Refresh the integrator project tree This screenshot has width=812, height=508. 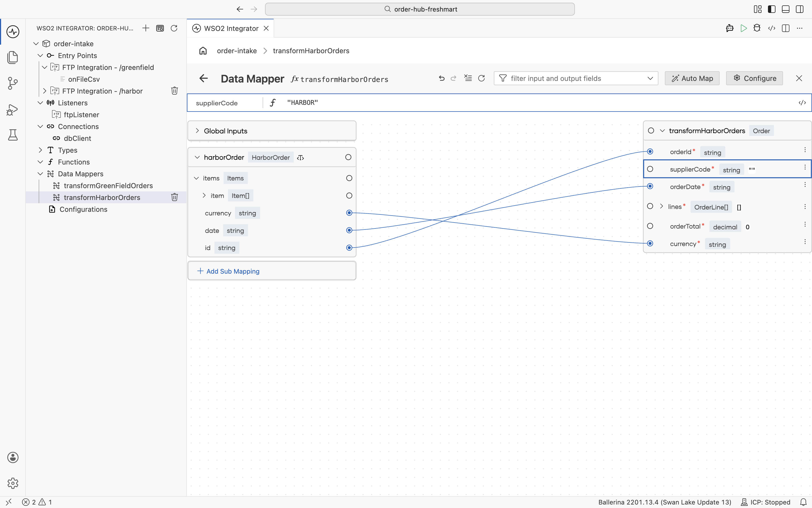tap(174, 28)
